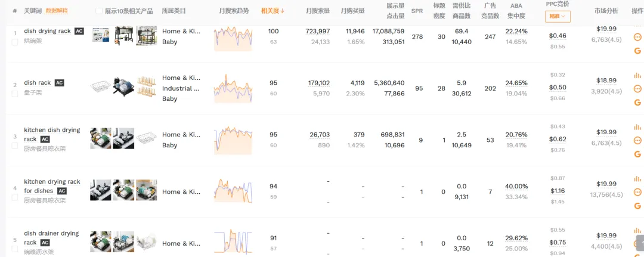Open more actions for dish drying rack row
Viewport: 644px width, 257px height.
637,37
